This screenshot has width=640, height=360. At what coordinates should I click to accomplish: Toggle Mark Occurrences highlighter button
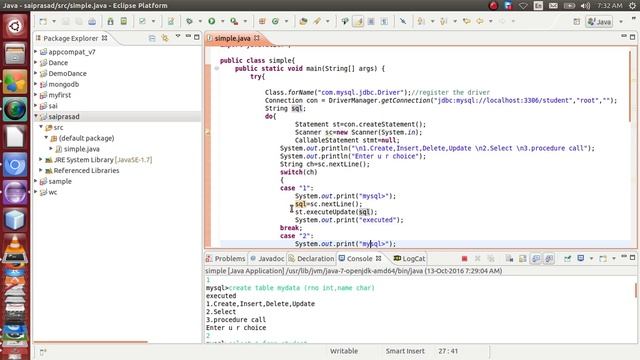pos(358,21)
